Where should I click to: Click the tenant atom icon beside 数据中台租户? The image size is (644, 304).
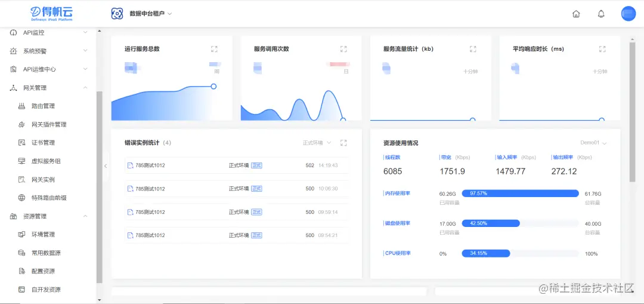(117, 14)
